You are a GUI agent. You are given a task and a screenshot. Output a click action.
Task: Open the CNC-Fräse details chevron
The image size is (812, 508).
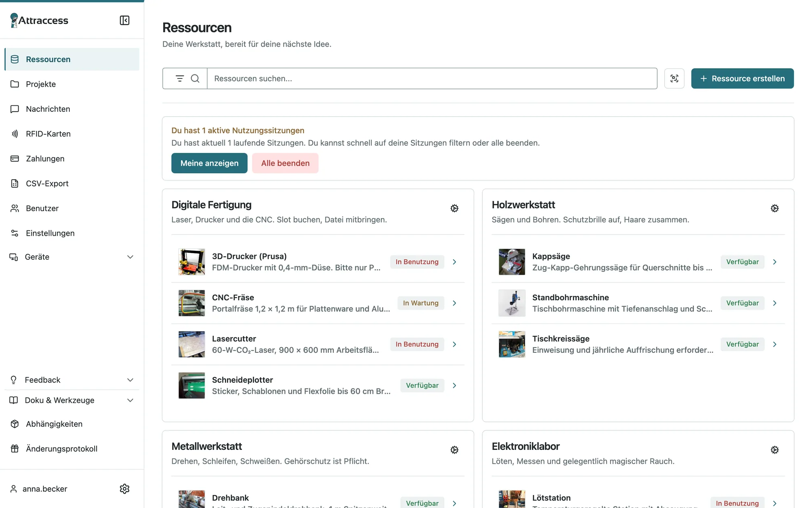pos(454,303)
